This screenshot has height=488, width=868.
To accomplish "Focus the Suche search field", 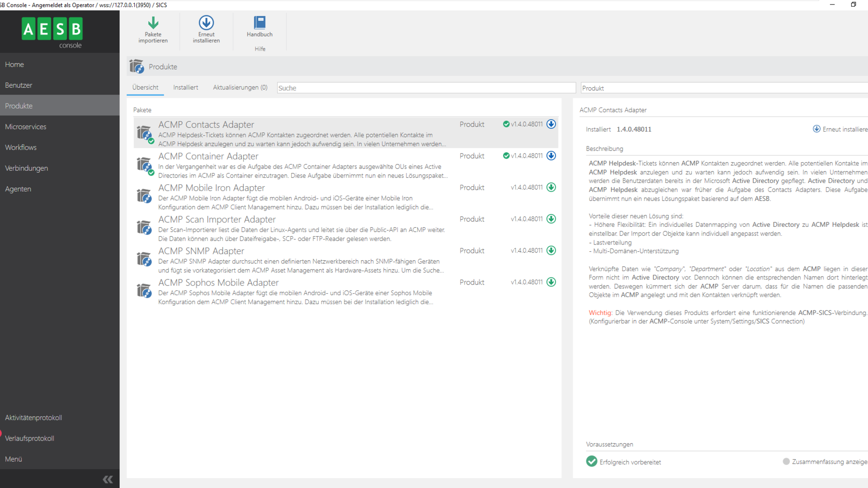I will pyautogui.click(x=426, y=88).
